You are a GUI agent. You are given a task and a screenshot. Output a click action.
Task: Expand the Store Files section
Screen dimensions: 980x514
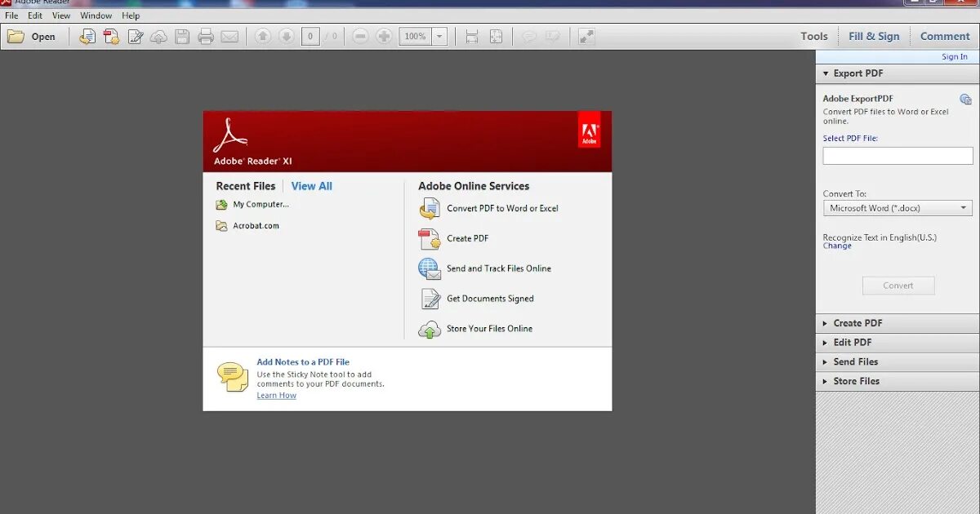[x=898, y=382]
